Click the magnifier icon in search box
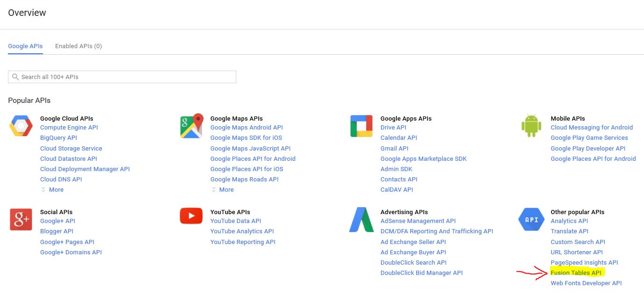 click(15, 77)
